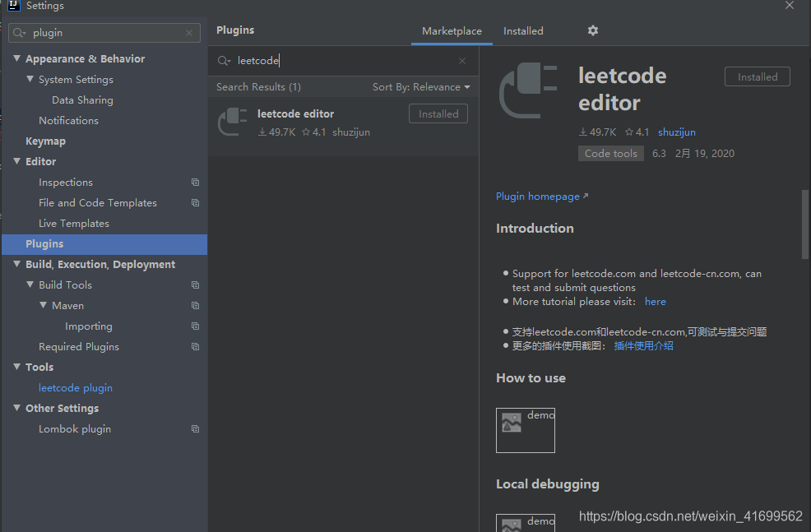
Task: Click project-level icon next to Inspections
Action: [x=195, y=182]
